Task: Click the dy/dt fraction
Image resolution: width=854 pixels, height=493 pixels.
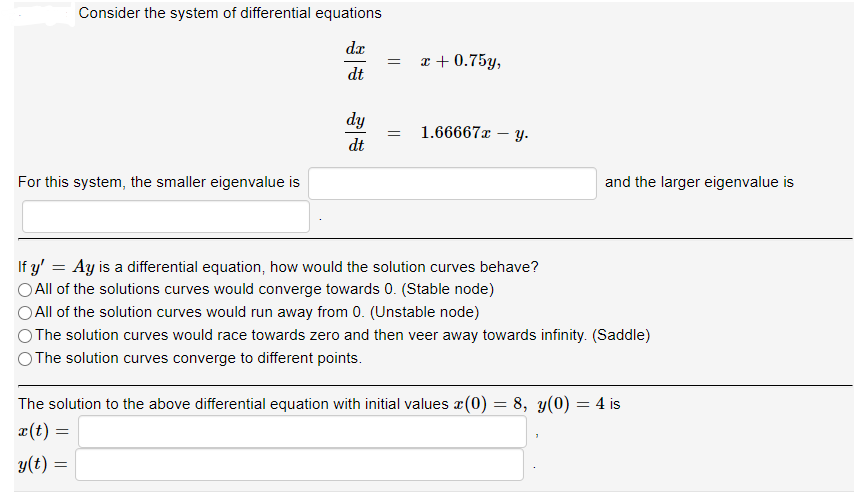Action: (356, 132)
